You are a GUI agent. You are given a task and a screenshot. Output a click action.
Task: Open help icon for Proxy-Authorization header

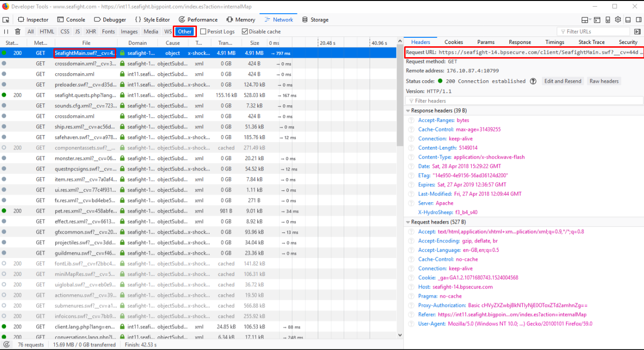pos(411,306)
